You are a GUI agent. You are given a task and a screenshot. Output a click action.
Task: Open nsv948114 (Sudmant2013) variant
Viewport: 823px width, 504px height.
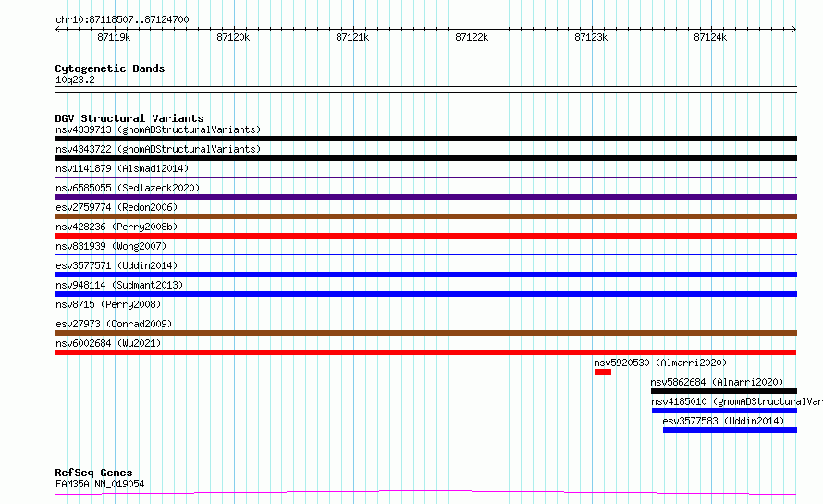pyautogui.click(x=119, y=285)
